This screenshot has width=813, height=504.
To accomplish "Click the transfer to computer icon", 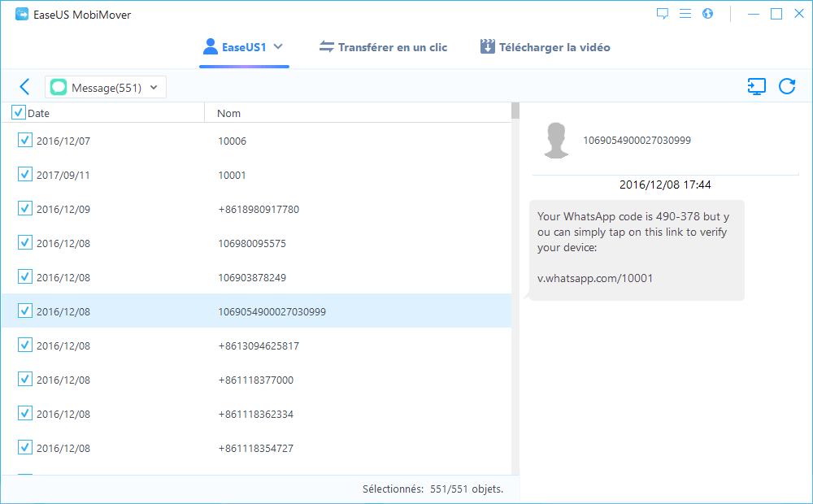I will [756, 87].
